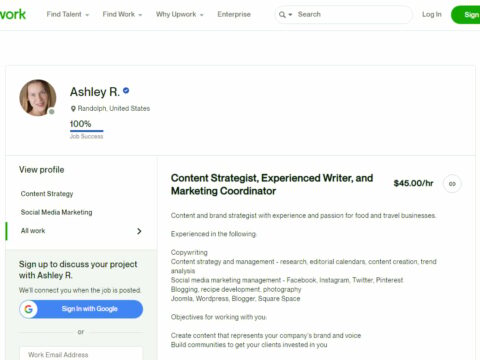The width and height of the screenshot is (480, 360).
Task: Expand All work chevron arrow
Action: (139, 231)
